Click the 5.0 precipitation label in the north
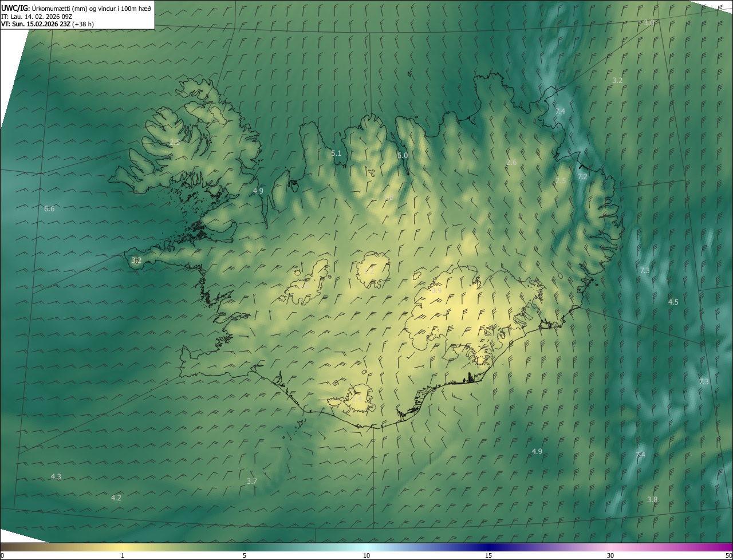The width and height of the screenshot is (733, 560). point(403,156)
